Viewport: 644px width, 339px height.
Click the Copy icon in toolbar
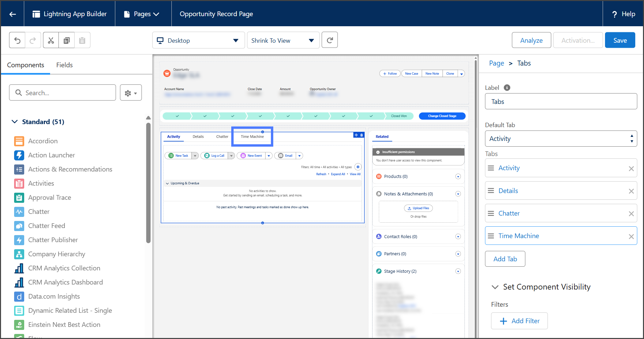pyautogui.click(x=67, y=40)
